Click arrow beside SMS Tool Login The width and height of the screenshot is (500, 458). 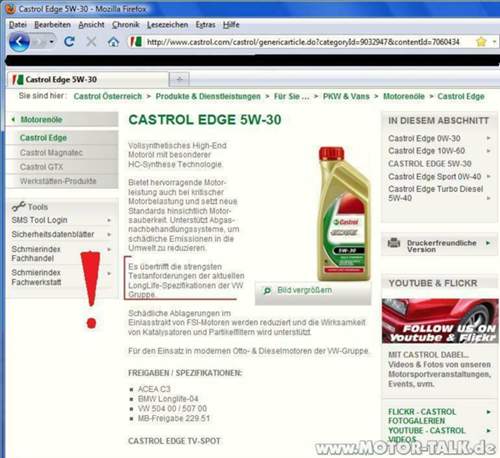click(109, 220)
